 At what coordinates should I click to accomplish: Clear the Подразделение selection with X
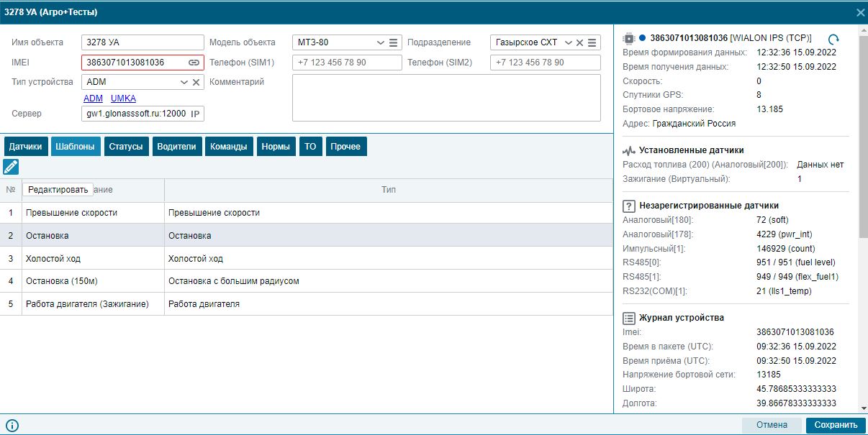pos(579,42)
